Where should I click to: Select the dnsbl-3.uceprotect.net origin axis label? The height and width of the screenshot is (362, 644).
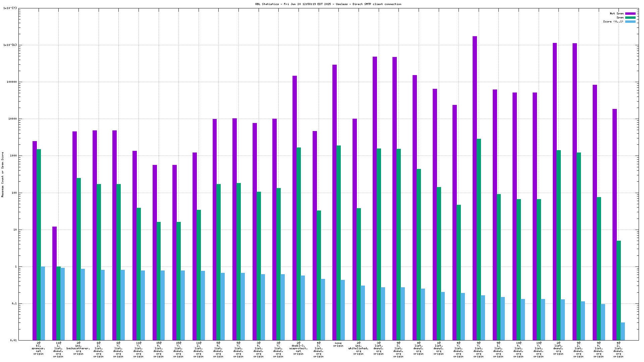pos(298,348)
